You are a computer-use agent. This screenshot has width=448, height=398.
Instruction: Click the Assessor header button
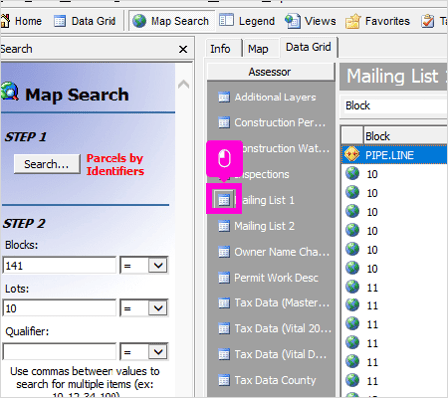[270, 72]
